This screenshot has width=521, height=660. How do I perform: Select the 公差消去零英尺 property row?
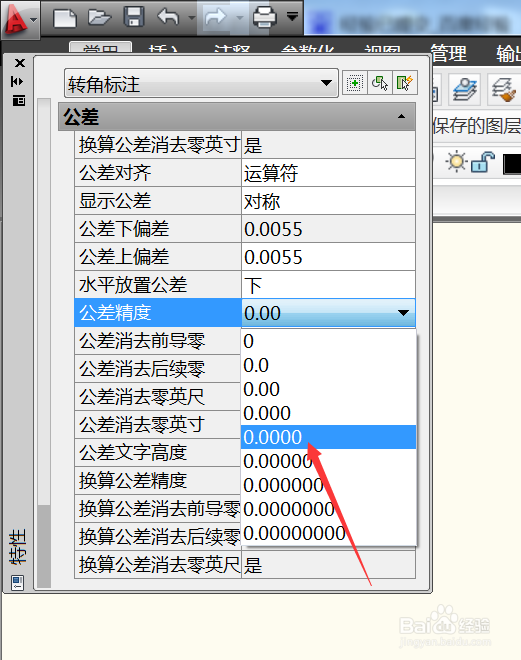(158, 397)
